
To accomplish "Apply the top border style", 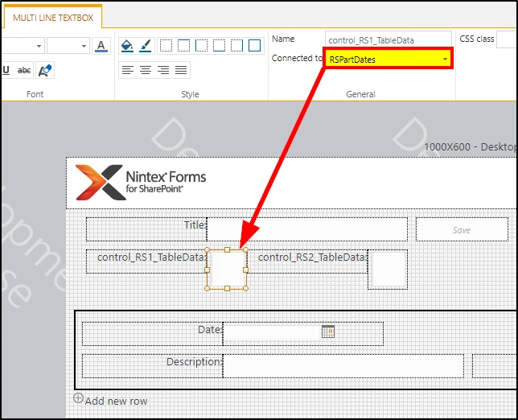I will (183, 46).
